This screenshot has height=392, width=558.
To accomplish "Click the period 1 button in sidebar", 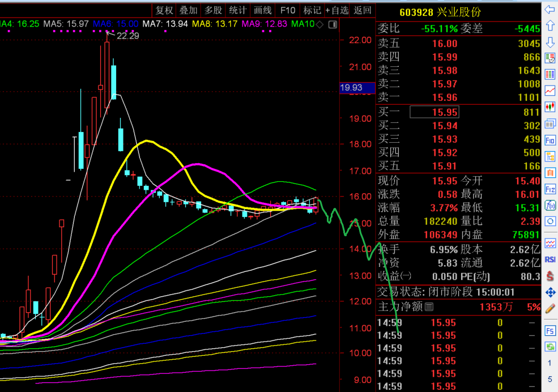I will [550, 363].
